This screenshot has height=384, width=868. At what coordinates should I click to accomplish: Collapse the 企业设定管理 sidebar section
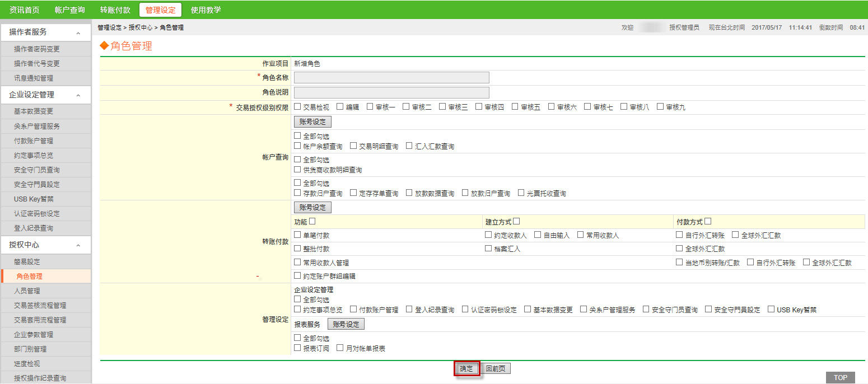coord(78,96)
